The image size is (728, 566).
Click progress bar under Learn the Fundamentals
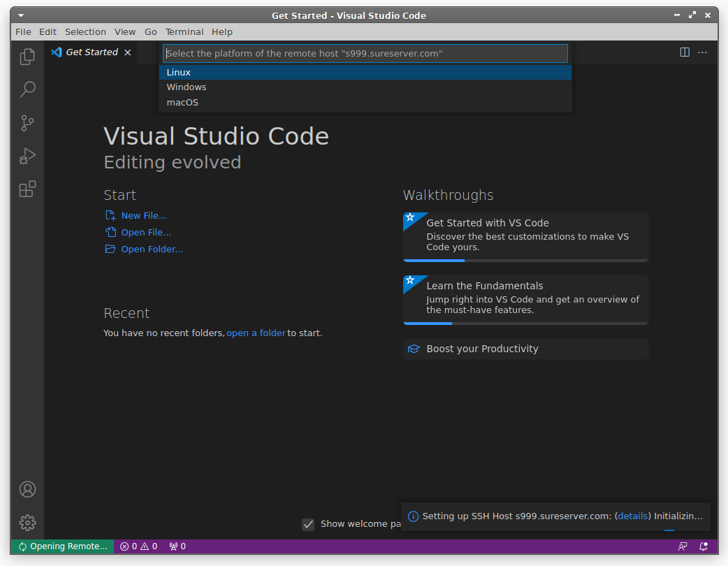(x=525, y=324)
